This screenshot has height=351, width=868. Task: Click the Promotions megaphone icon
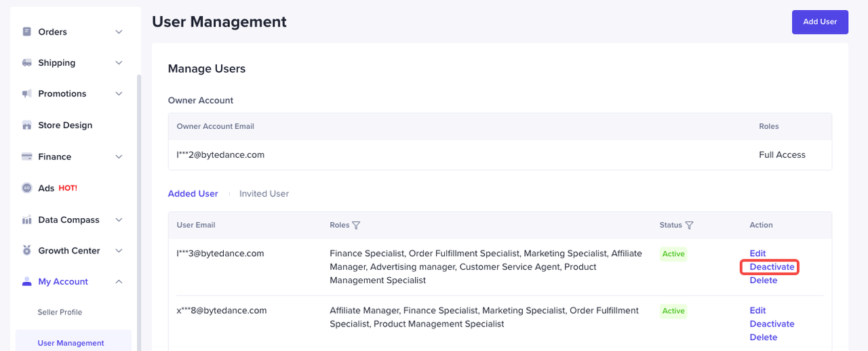pos(27,94)
